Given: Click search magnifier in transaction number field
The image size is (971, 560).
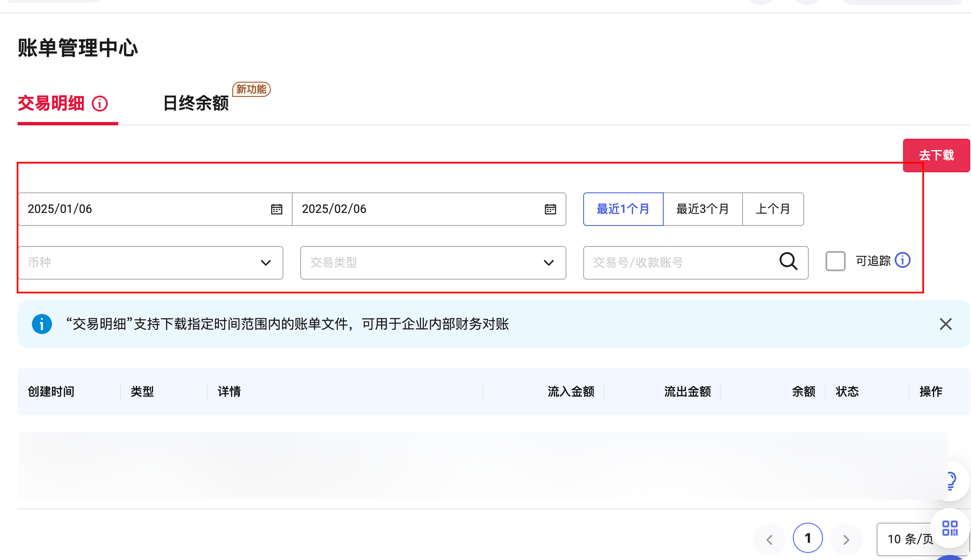Looking at the screenshot, I should point(788,262).
